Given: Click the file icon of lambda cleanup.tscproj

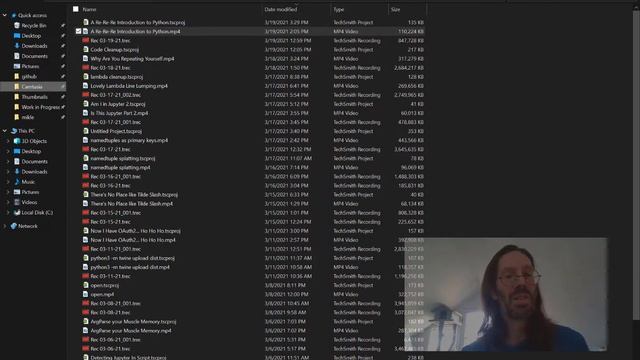Looking at the screenshot, I should point(85,76).
